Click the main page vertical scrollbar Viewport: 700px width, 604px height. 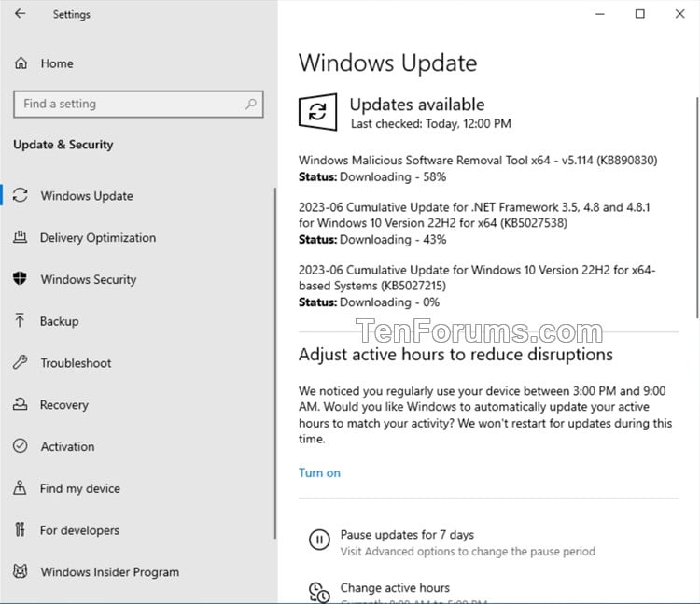click(697, 207)
